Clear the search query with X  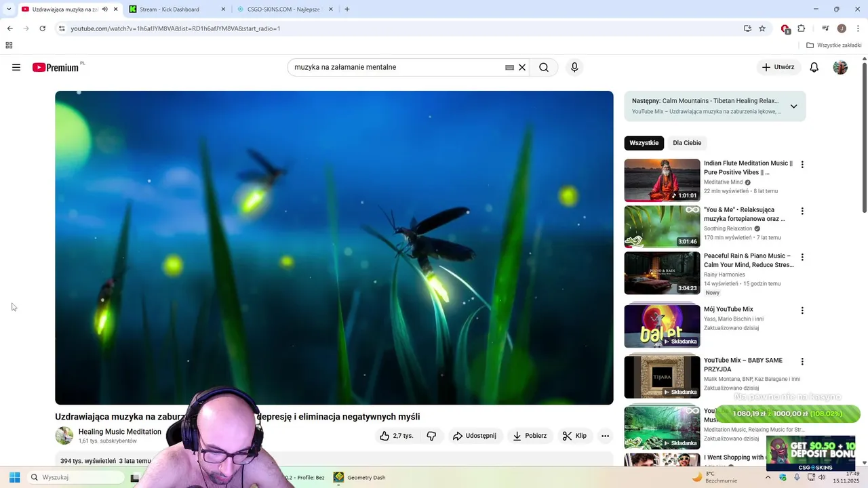pos(522,67)
